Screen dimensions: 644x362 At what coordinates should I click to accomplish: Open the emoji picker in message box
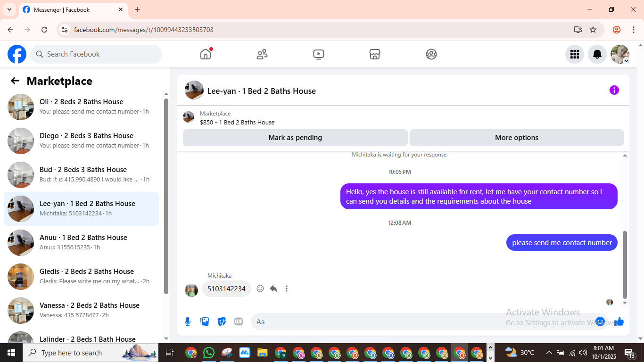click(x=600, y=321)
